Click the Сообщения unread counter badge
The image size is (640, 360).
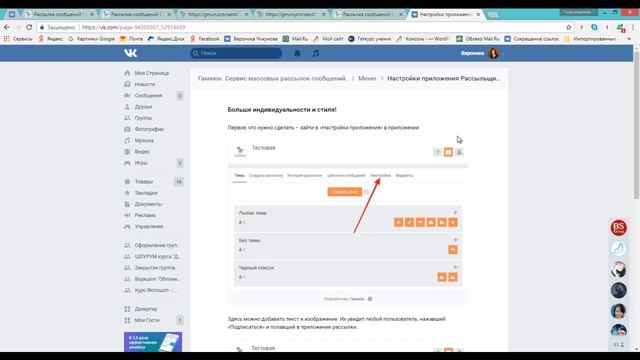(180, 96)
